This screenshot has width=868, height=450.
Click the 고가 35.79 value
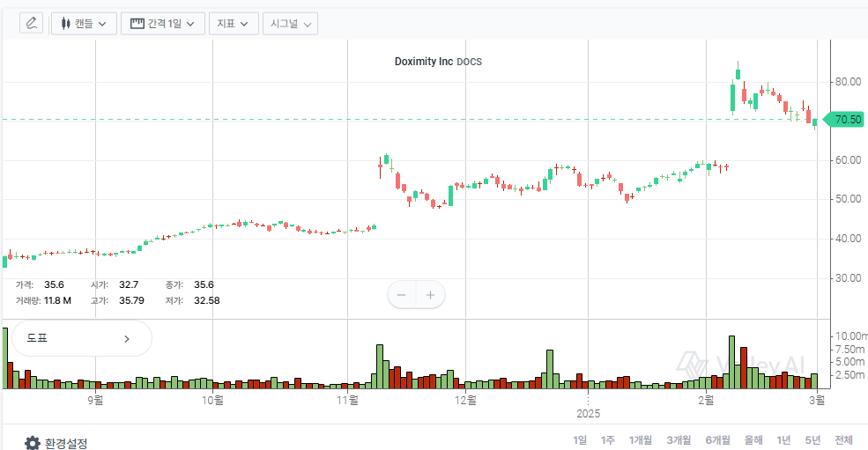click(132, 300)
